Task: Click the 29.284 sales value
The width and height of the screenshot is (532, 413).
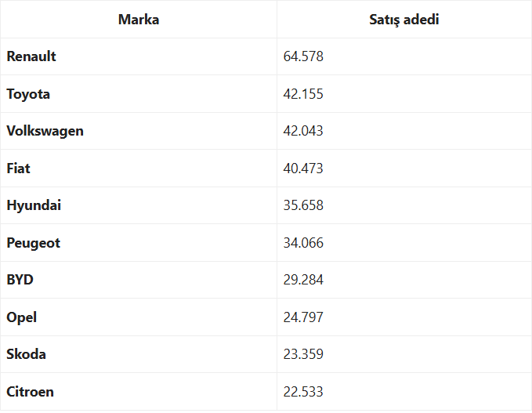Action: coord(303,280)
